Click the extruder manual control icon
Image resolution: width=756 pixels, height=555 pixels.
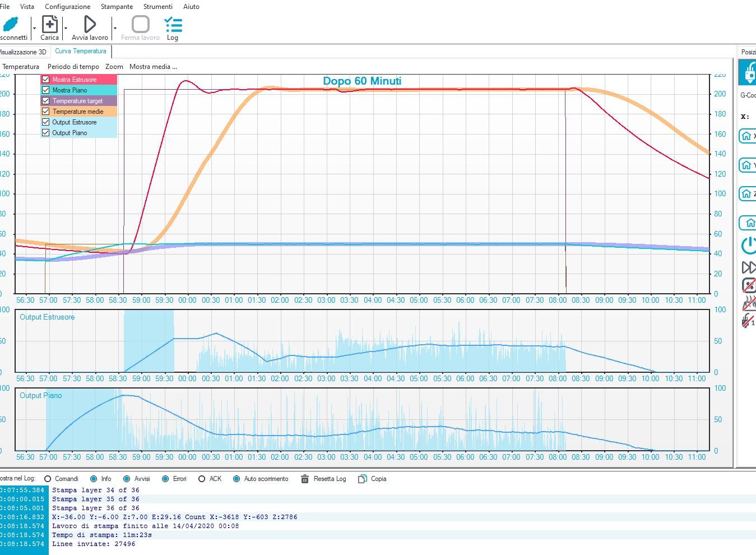click(x=748, y=73)
